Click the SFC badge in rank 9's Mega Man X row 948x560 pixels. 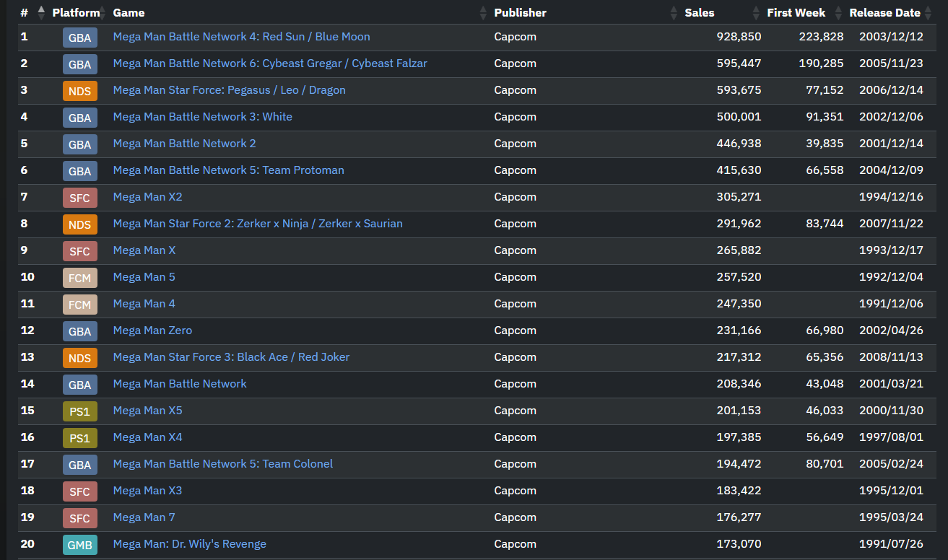[x=80, y=251]
